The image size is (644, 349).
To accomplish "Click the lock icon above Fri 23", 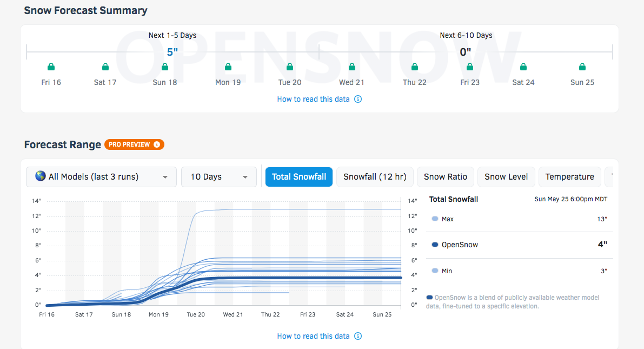I will click(470, 67).
